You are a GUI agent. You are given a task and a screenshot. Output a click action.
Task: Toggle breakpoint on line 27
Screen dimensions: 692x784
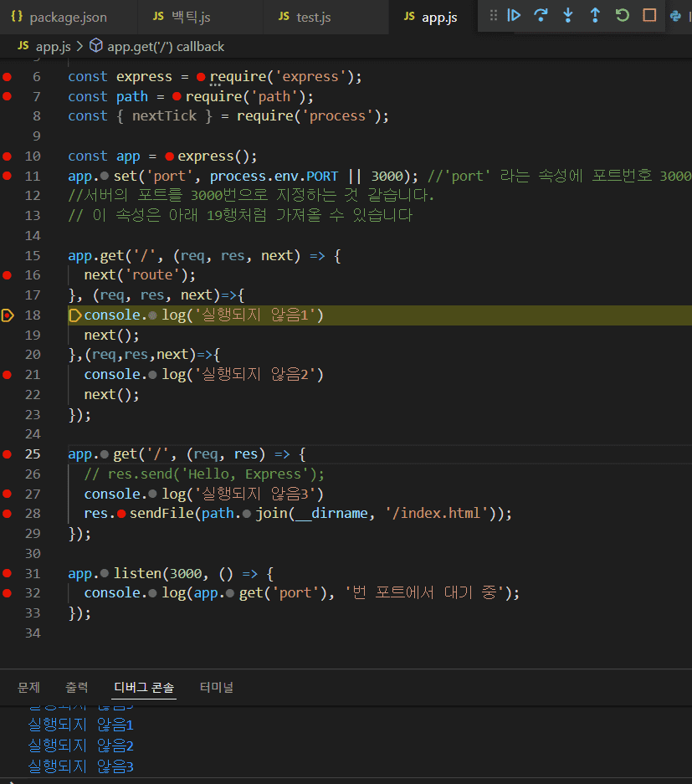(x=7, y=494)
